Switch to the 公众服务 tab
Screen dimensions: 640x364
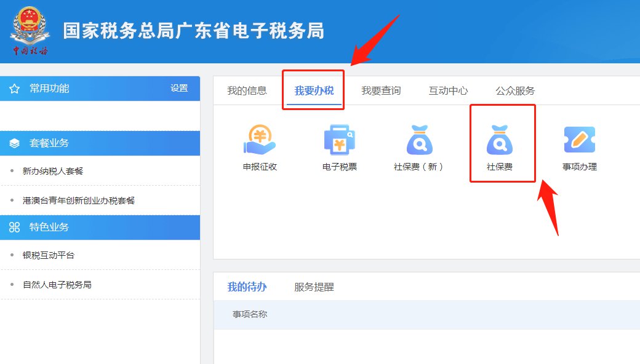pos(515,90)
